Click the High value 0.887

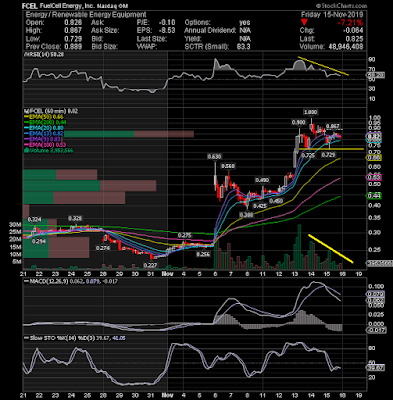tap(74, 31)
